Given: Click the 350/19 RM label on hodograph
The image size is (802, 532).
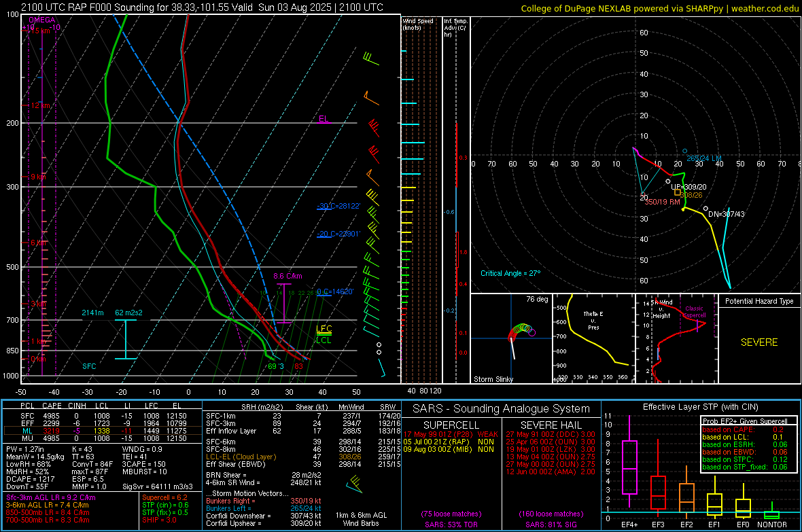Looking at the screenshot, I should [x=663, y=202].
